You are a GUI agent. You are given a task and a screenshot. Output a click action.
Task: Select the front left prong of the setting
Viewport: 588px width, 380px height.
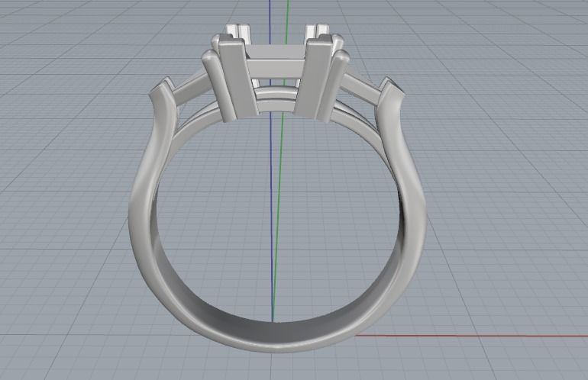[239, 80]
